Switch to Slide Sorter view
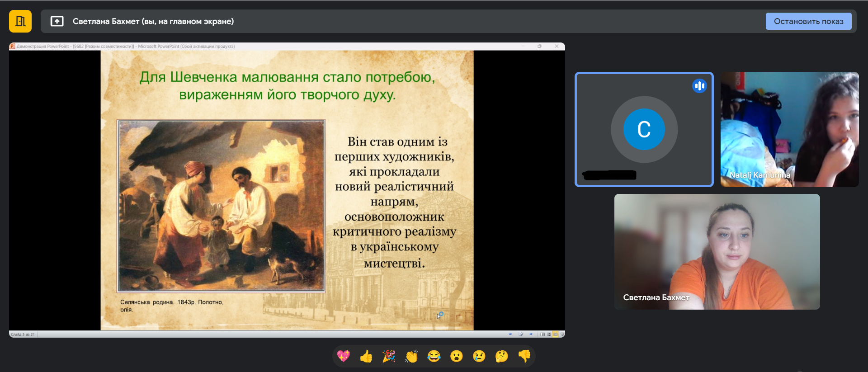 (x=549, y=334)
